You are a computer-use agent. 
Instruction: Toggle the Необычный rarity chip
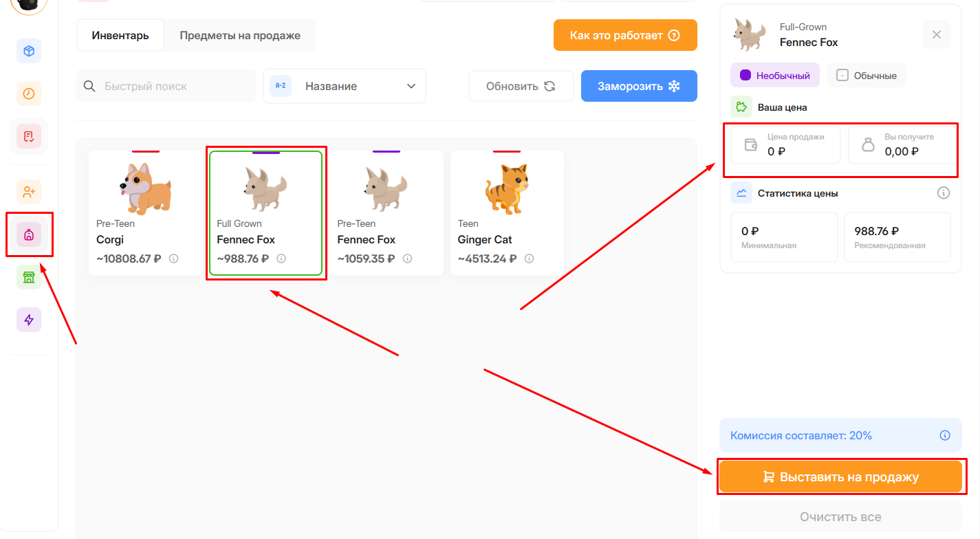click(775, 76)
